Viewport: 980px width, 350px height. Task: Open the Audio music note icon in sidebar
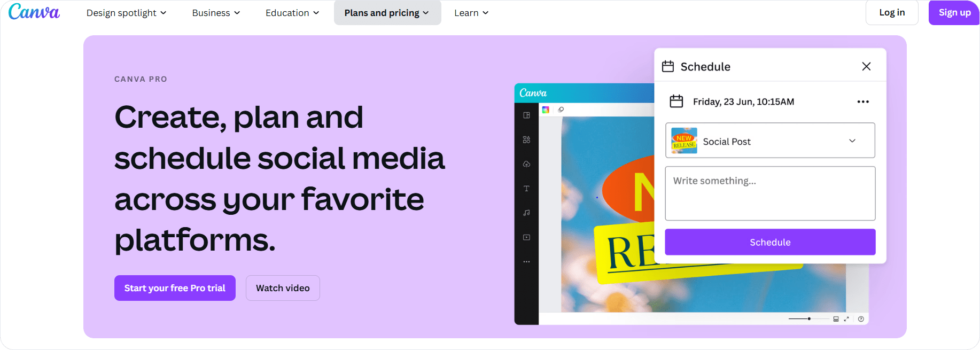(x=526, y=213)
